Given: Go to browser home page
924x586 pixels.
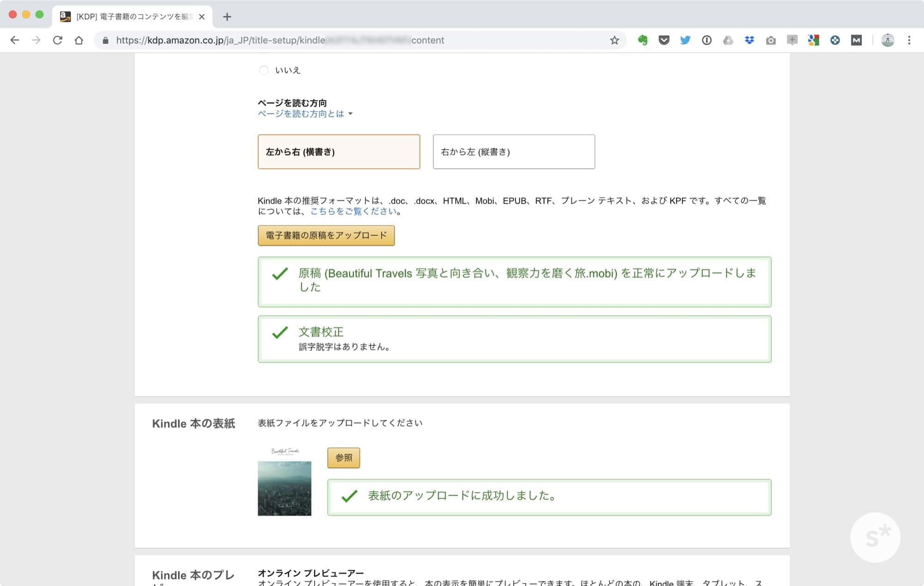Looking at the screenshot, I should click(x=79, y=40).
